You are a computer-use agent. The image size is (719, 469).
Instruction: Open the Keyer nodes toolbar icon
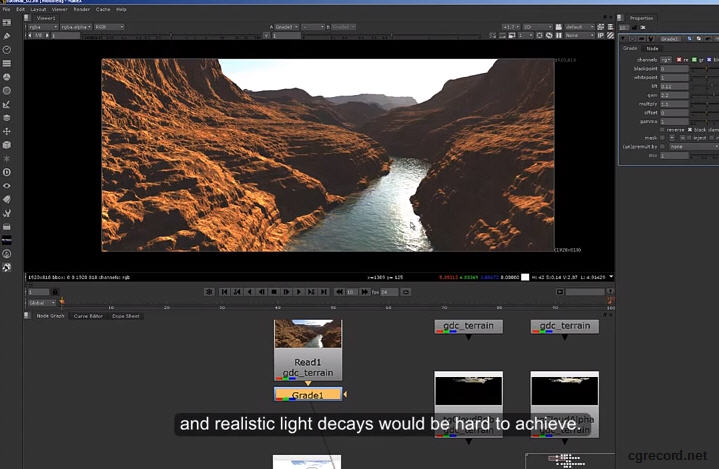click(x=7, y=105)
